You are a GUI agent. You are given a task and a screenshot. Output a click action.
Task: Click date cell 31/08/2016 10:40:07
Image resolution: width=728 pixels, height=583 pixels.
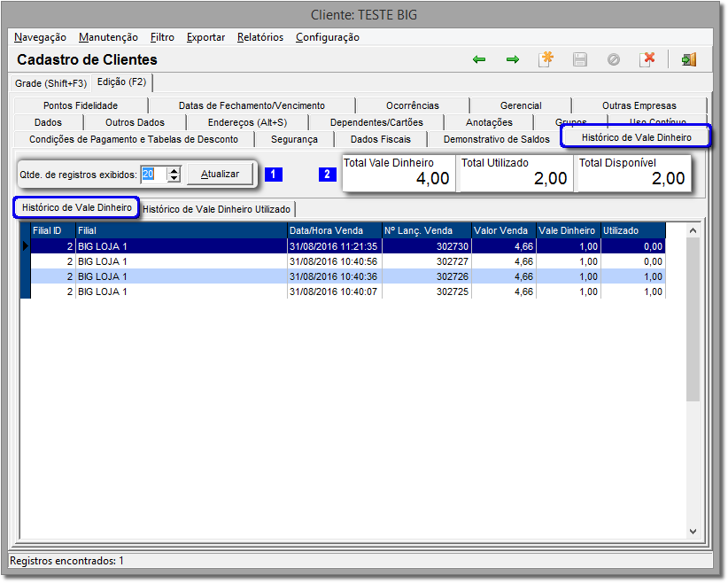tap(333, 291)
